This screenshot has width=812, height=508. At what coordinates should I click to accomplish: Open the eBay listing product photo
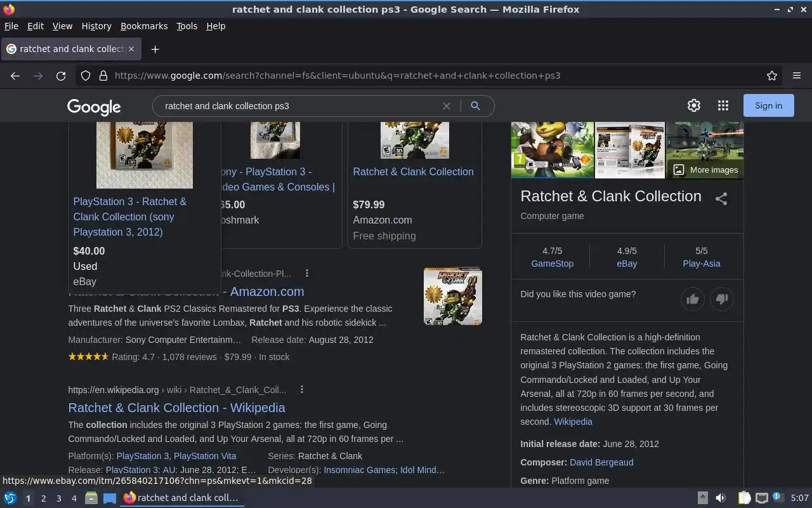pyautogui.click(x=145, y=155)
